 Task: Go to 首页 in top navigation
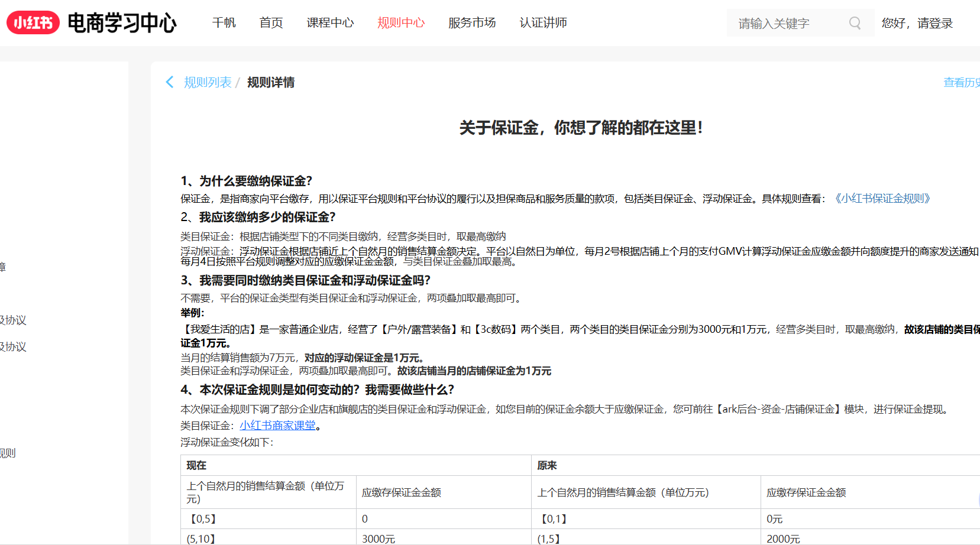click(x=271, y=22)
